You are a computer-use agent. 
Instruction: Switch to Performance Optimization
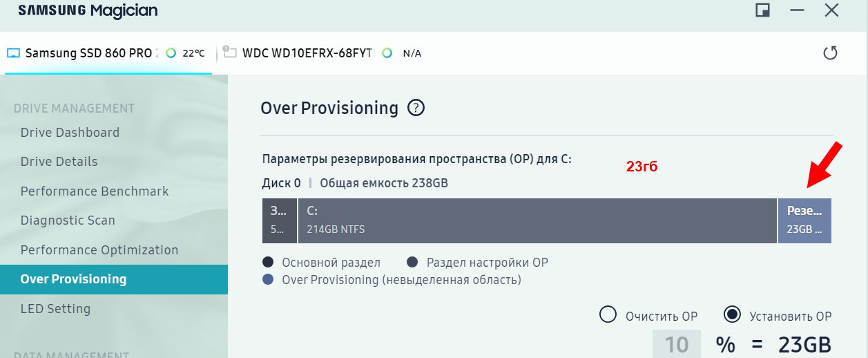pos(99,250)
